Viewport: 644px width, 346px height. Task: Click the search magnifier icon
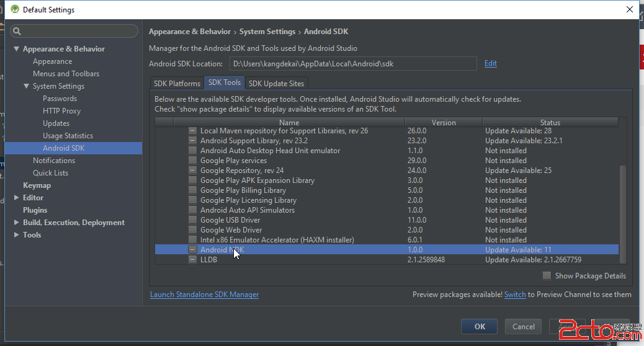[x=17, y=31]
